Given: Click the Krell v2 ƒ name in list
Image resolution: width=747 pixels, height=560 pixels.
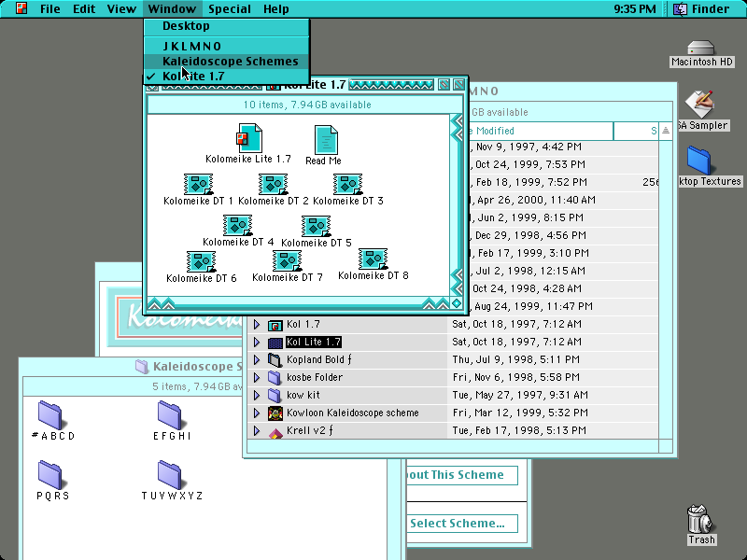Looking at the screenshot, I should pos(310,430).
